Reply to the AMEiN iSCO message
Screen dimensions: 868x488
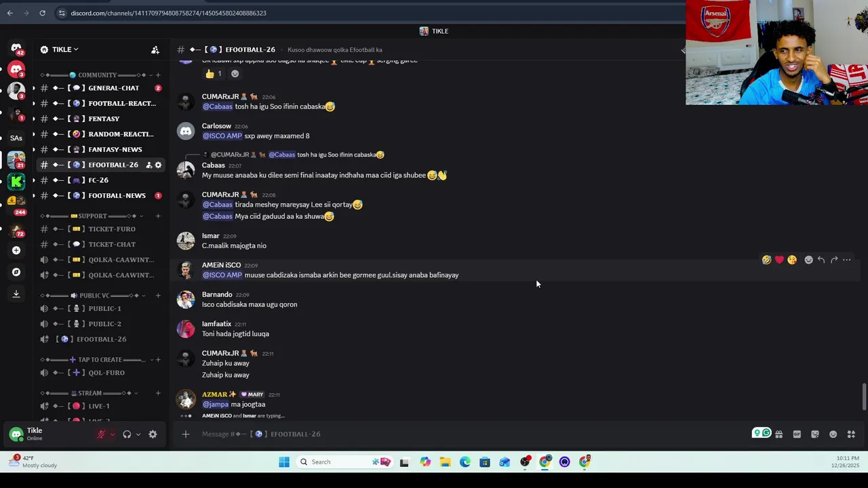click(x=821, y=260)
